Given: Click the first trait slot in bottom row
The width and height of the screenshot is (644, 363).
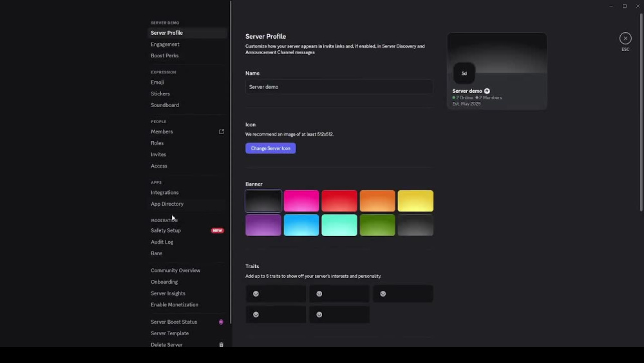Looking at the screenshot, I should tap(276, 315).
